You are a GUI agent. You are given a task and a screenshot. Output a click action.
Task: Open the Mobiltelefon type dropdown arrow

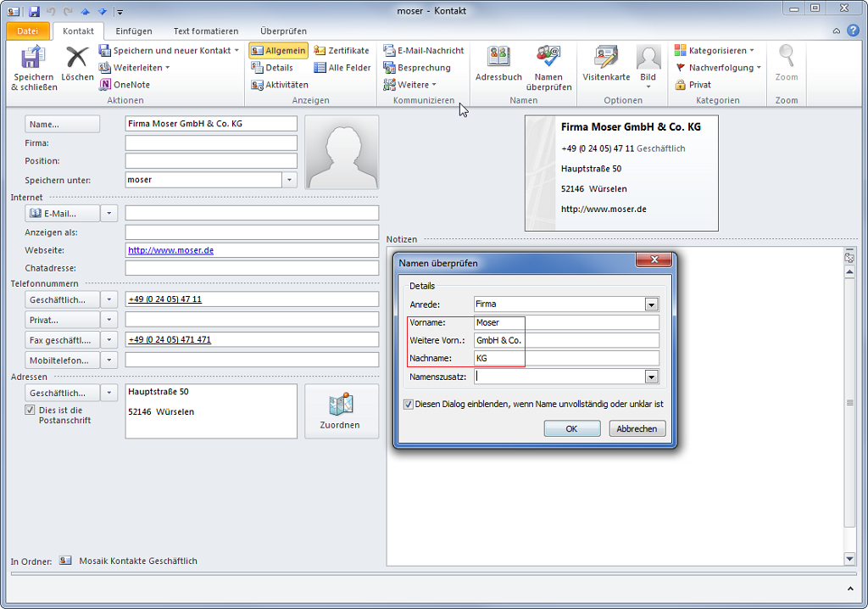tap(109, 360)
